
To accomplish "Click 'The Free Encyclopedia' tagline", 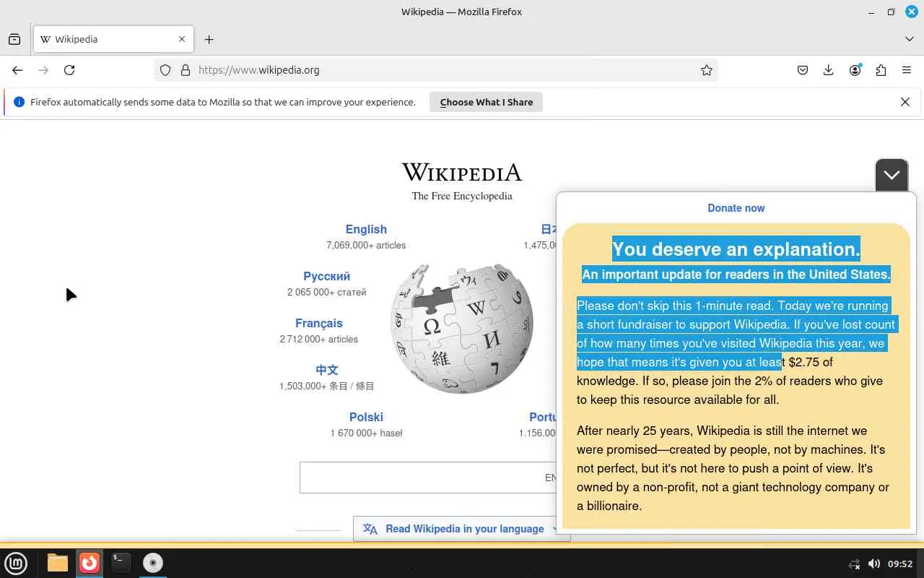I will coord(462,196).
